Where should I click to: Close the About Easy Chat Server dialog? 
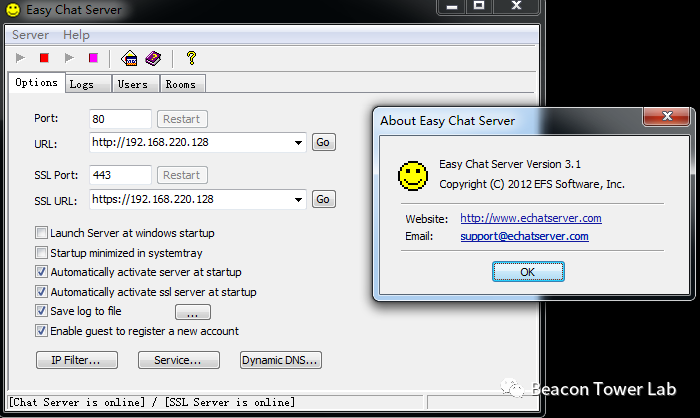tap(667, 116)
